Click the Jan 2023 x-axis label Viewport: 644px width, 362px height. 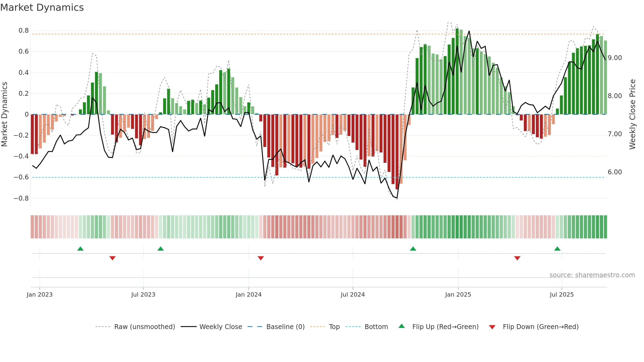pyautogui.click(x=40, y=294)
